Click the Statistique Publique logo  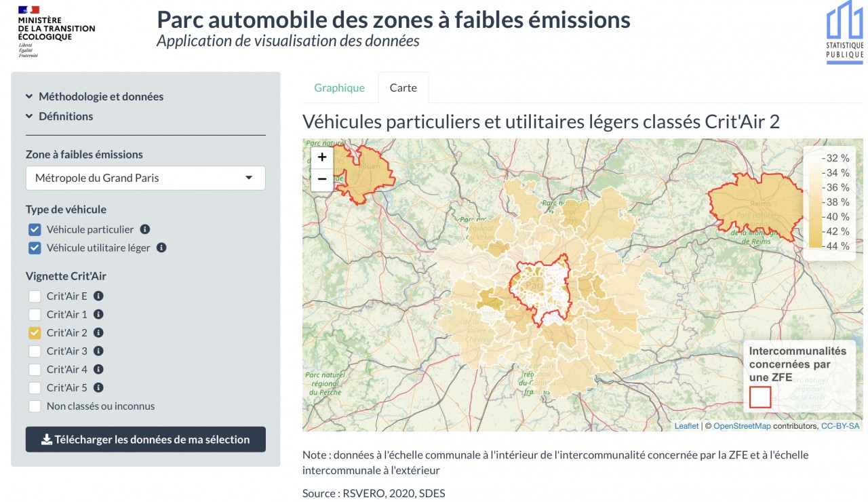pyautogui.click(x=844, y=33)
